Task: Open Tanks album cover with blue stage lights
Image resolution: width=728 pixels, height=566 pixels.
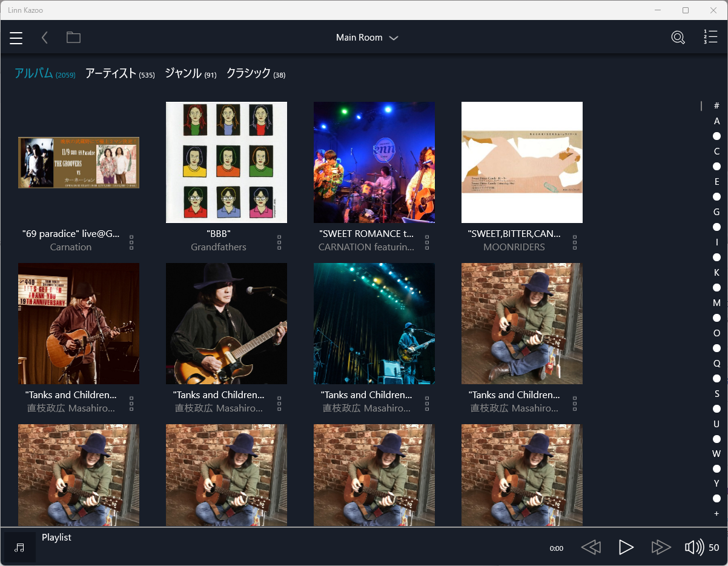Action: (374, 324)
